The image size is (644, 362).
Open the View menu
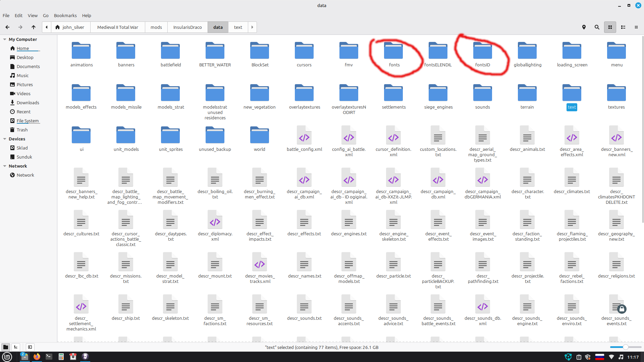pos(33,15)
